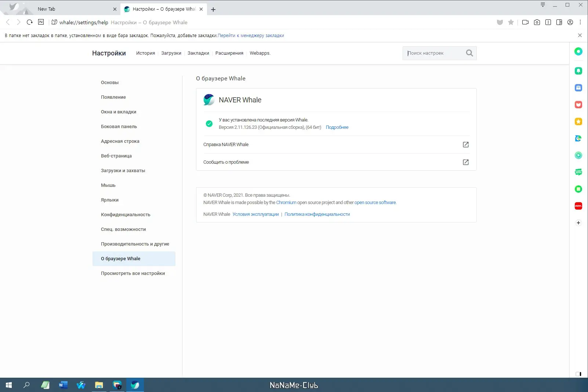The image size is (588, 392).
Task: Go to Закладки in the top navigation
Action: click(x=198, y=53)
